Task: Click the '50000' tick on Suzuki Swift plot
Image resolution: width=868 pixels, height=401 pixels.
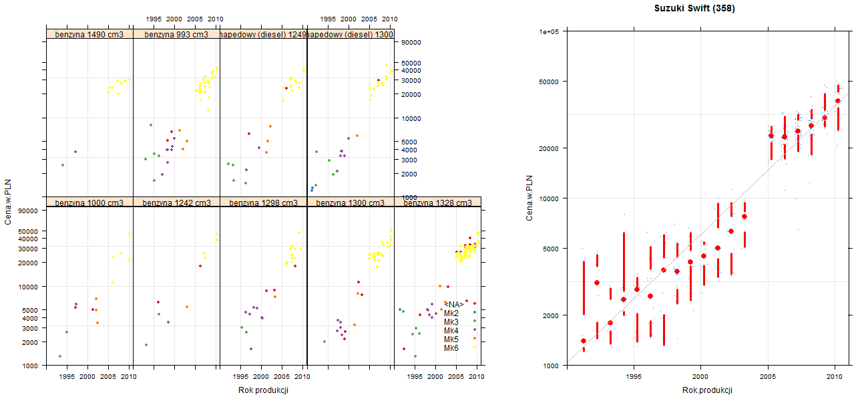Action: coord(550,82)
